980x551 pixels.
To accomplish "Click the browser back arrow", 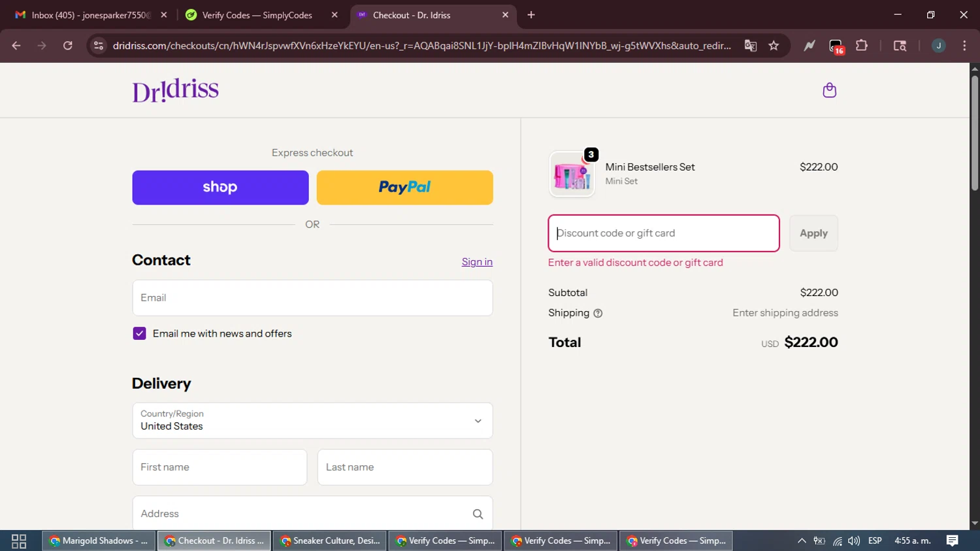I will [16, 46].
